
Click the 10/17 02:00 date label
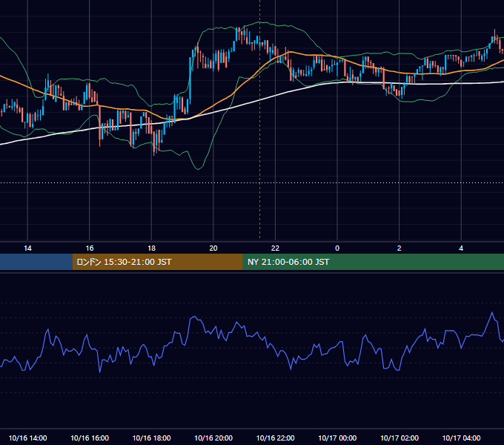[399, 438]
